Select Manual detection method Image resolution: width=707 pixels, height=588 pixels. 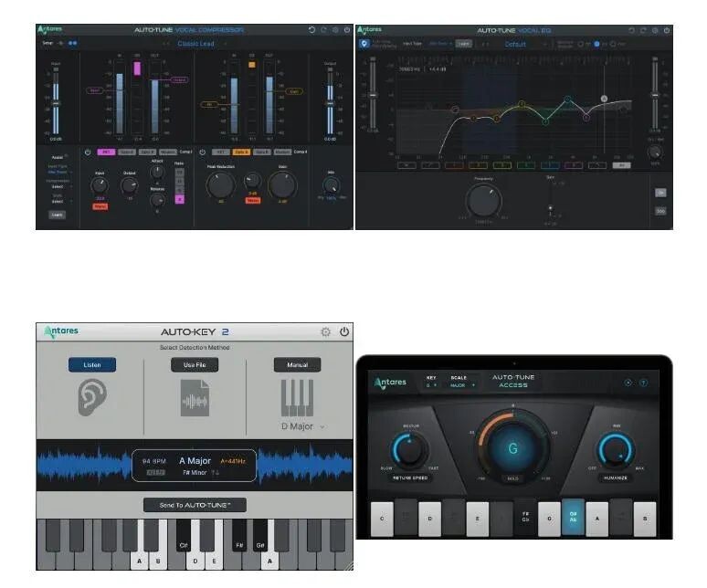[297, 364]
